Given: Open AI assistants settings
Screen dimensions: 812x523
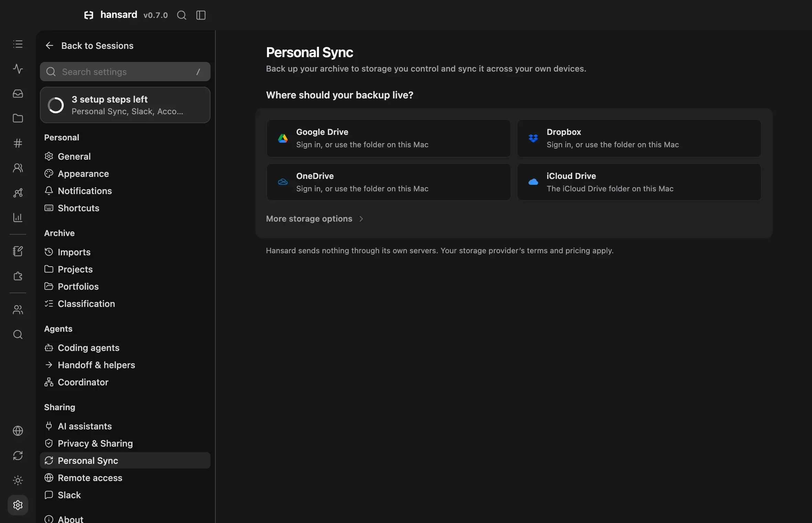Looking at the screenshot, I should coord(125,426).
